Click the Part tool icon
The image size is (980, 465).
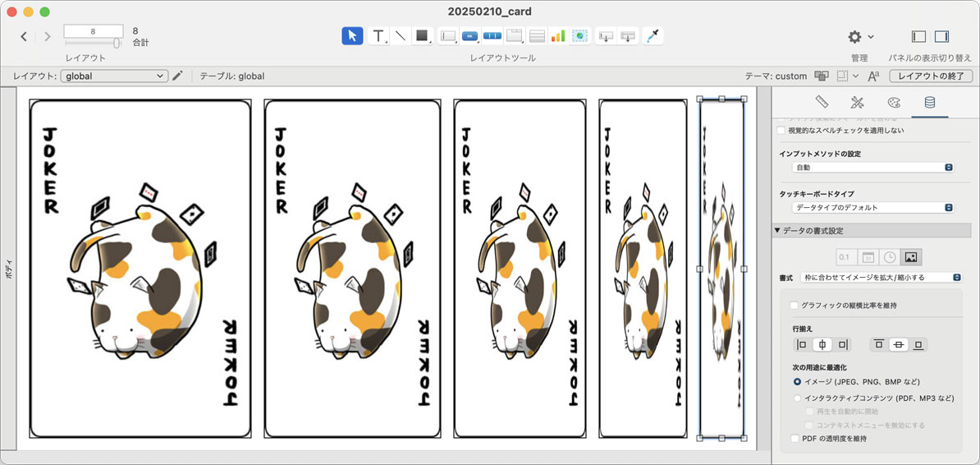(628, 35)
